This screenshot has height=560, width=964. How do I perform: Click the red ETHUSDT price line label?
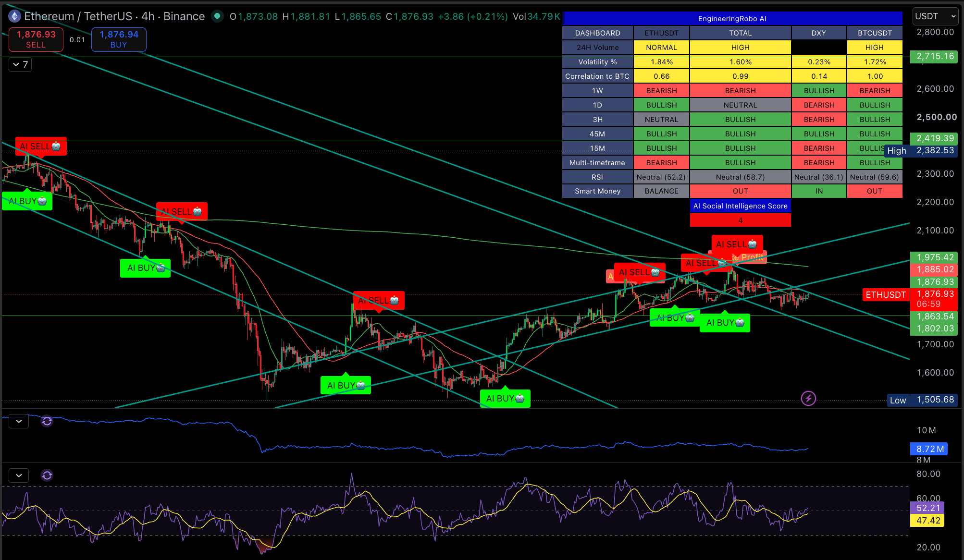[886, 295]
